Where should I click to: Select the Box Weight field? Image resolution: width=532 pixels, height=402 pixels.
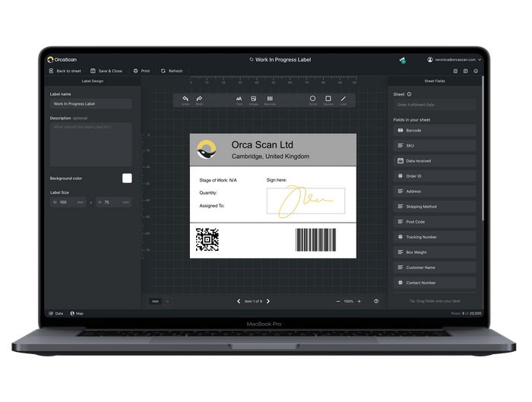click(435, 252)
